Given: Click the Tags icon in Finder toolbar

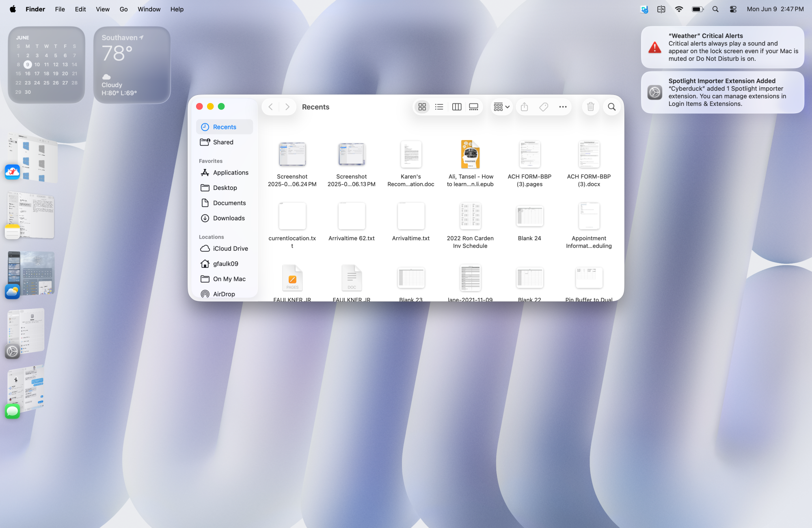Looking at the screenshot, I should [544, 107].
